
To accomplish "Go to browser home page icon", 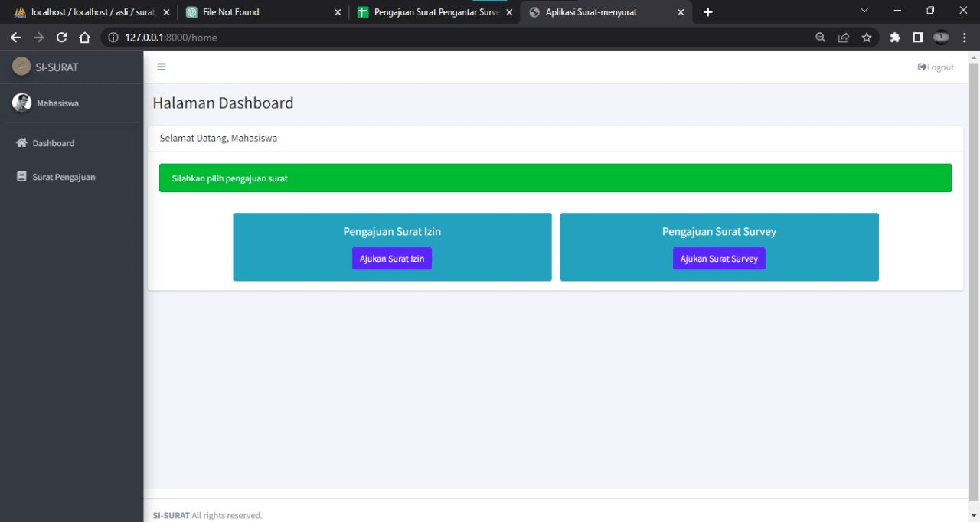I will click(x=85, y=38).
